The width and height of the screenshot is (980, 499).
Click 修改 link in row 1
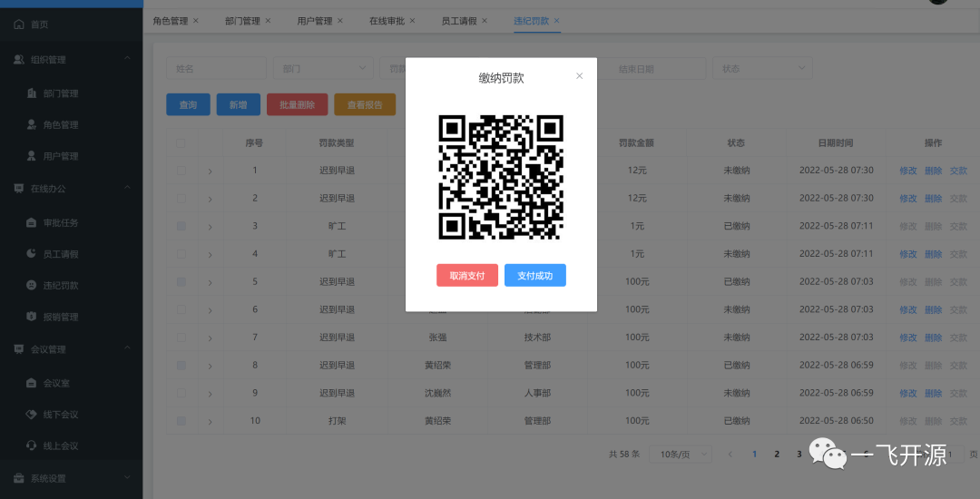(908, 171)
